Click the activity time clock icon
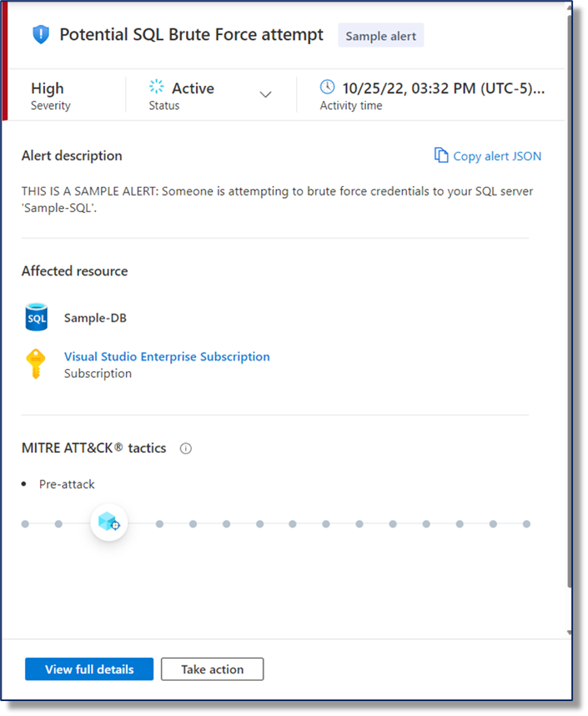 pos(327,87)
